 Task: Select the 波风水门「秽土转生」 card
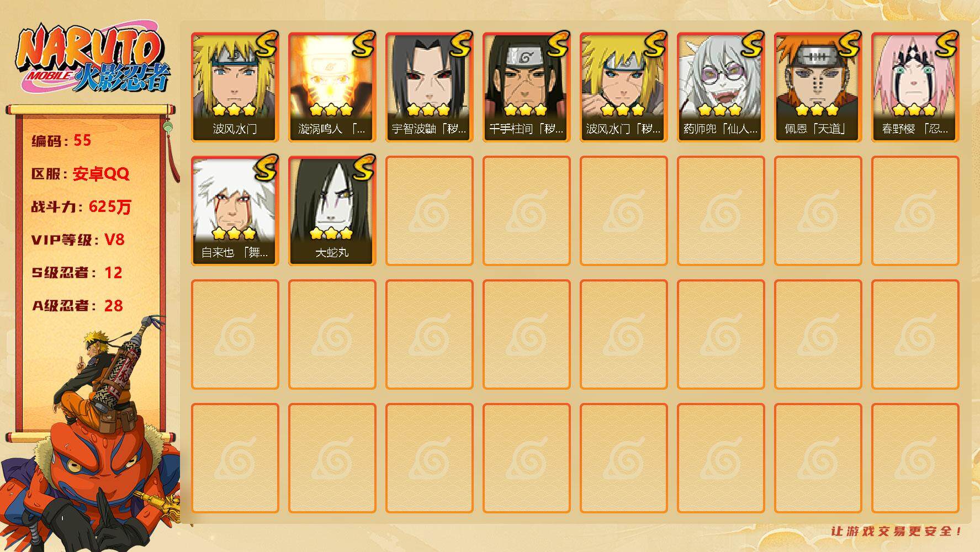623,87
